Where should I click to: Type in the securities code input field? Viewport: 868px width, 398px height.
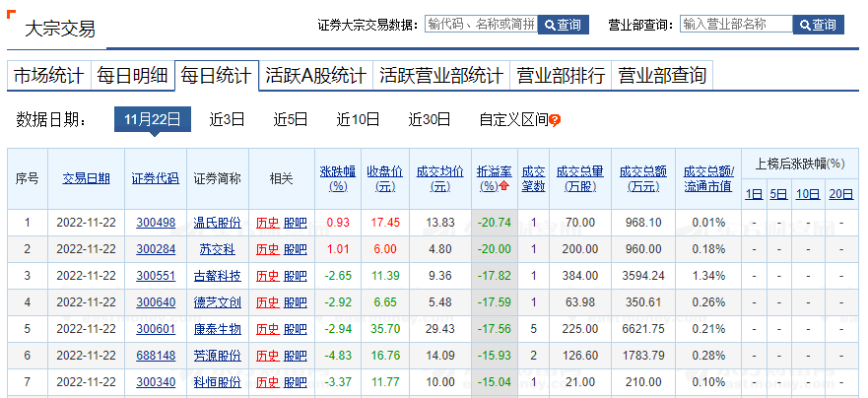point(480,25)
